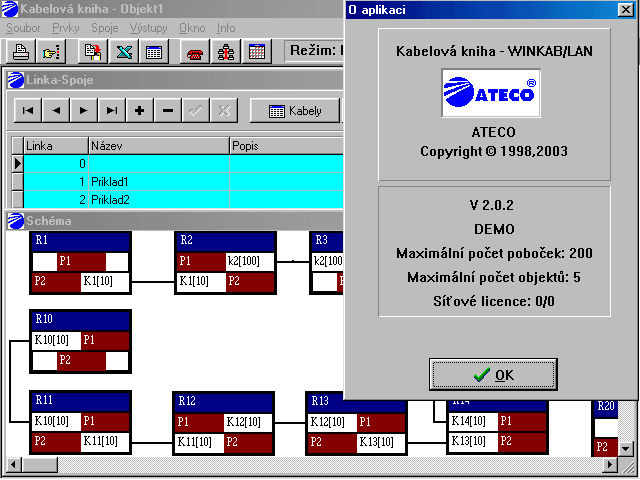Close the O aplikaci dialog
This screenshot has width=640, height=480.
pos(625,9)
